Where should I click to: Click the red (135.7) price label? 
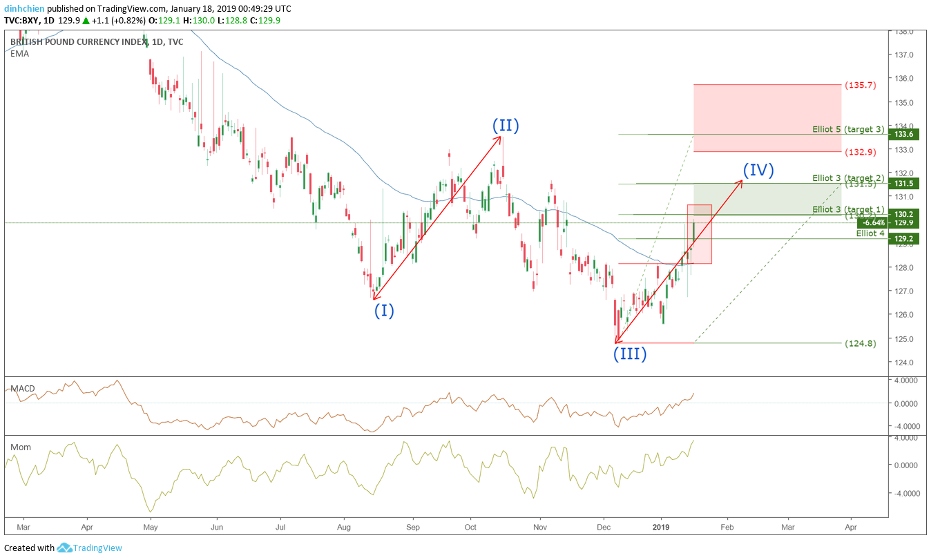[x=861, y=86]
